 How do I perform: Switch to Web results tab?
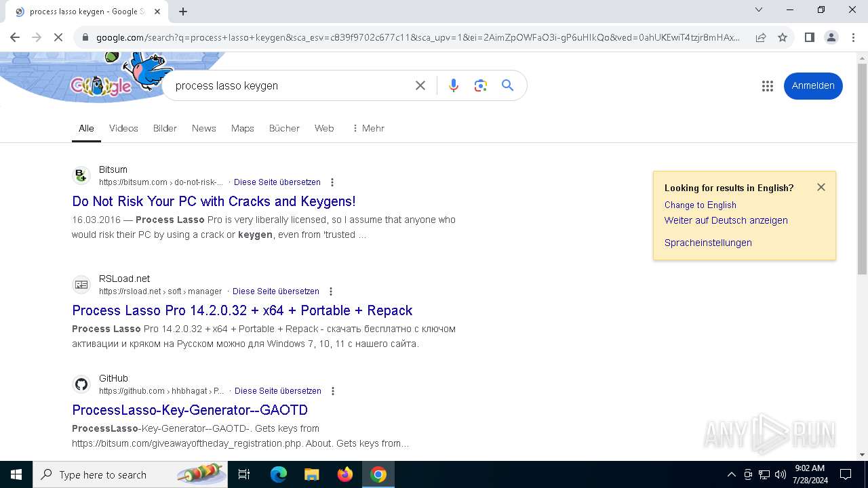324,128
